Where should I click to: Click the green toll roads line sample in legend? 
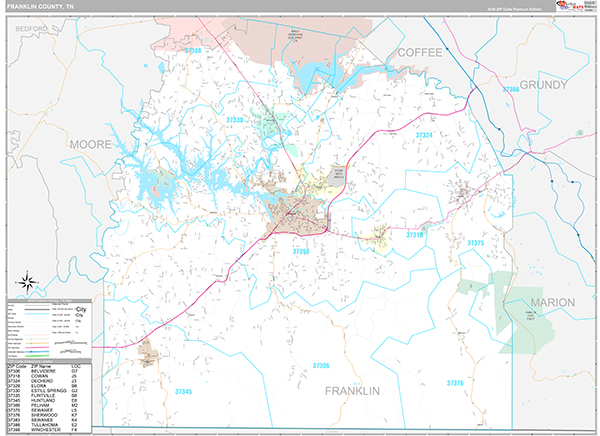click(x=37, y=356)
